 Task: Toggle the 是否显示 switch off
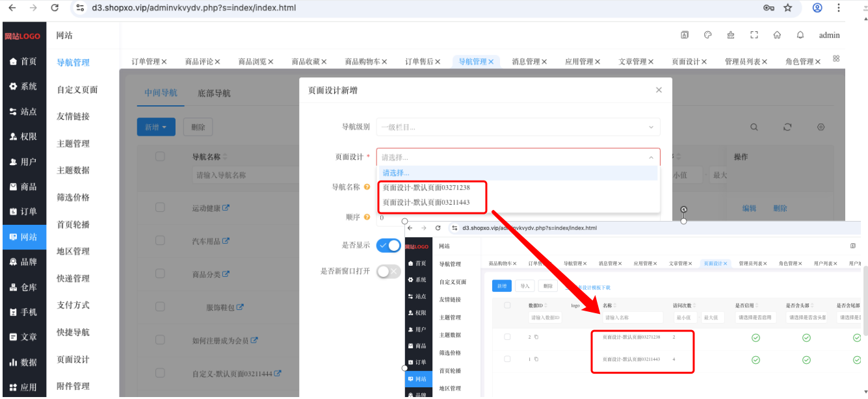389,245
